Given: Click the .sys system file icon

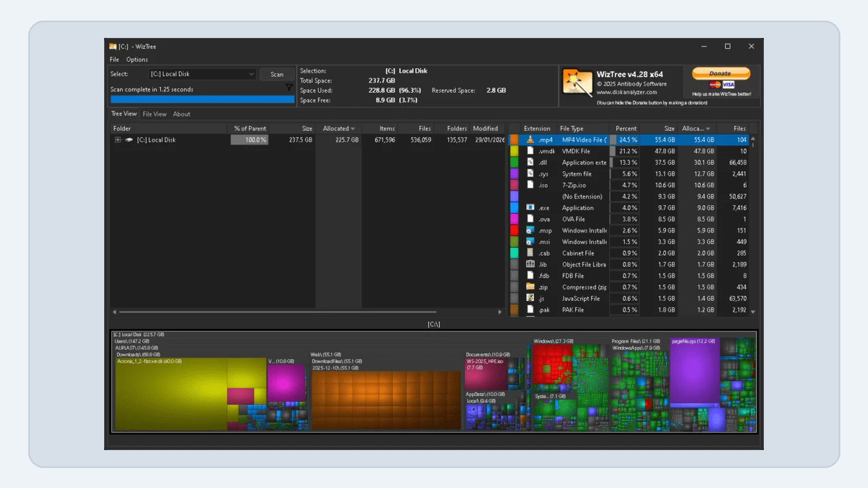Looking at the screenshot, I should [530, 174].
